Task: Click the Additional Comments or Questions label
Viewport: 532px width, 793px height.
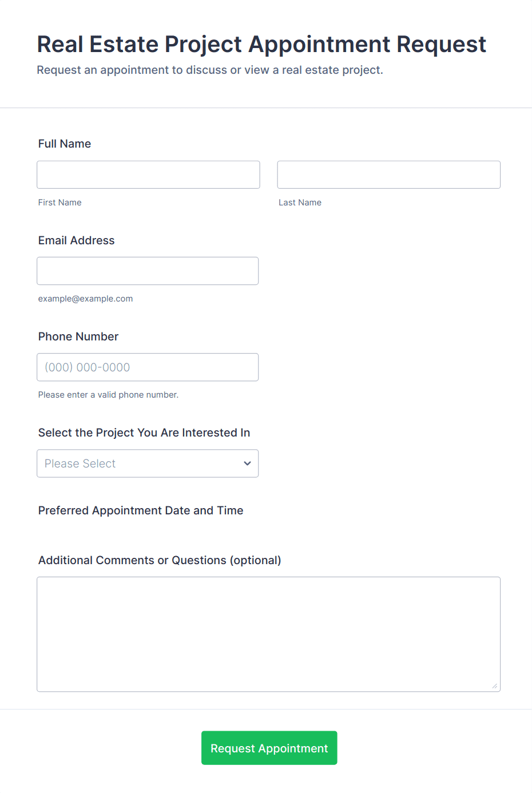Action: click(x=160, y=560)
